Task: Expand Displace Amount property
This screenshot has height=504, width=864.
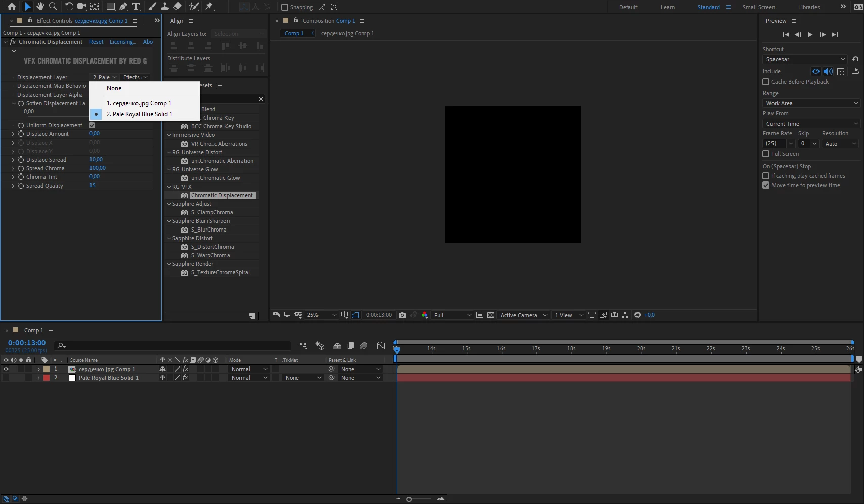Action: click(13, 134)
